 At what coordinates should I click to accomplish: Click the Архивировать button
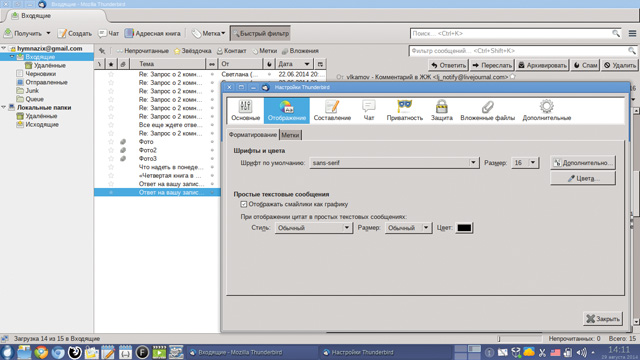542,65
